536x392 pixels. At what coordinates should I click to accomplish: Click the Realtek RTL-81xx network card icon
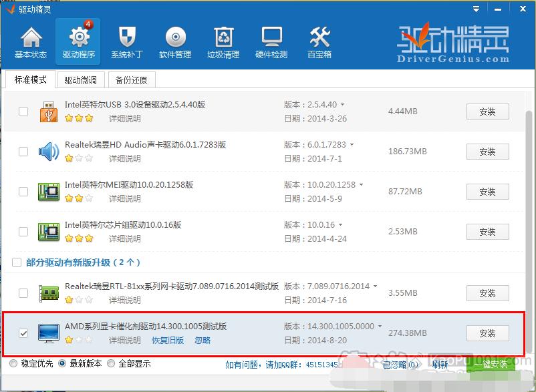point(49,293)
